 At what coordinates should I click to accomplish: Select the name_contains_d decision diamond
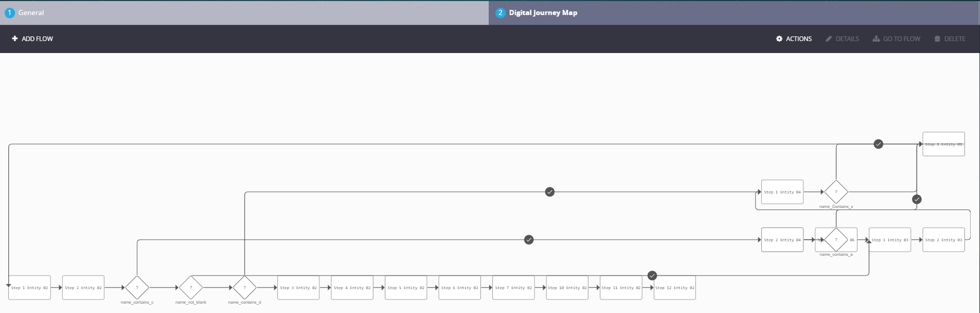coord(245,288)
